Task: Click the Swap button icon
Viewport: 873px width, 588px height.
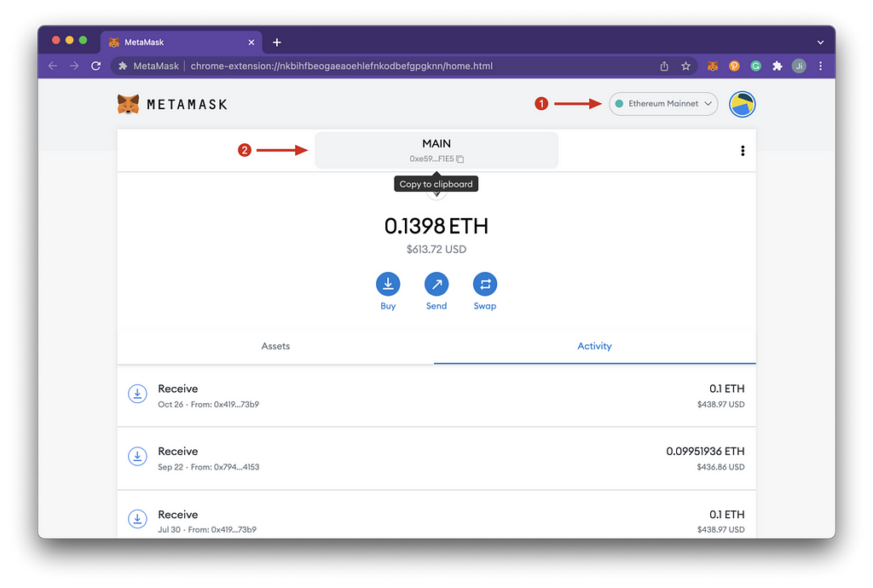Action: (485, 285)
